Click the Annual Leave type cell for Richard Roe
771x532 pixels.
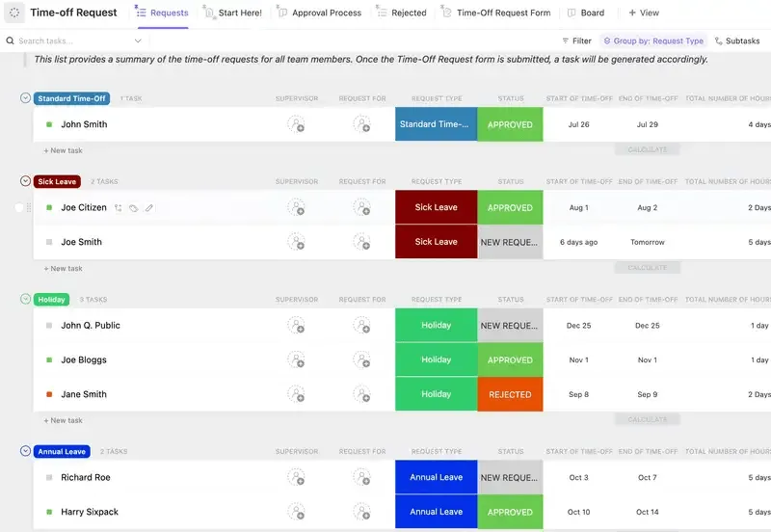437,477
